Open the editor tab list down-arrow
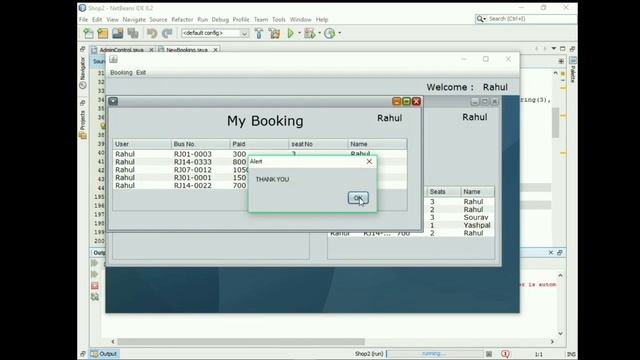This screenshot has width=640, height=360. coord(553,49)
